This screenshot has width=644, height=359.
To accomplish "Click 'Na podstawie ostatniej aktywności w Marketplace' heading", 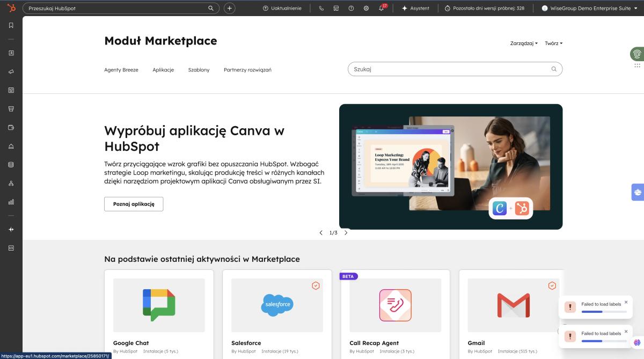I will [202, 259].
